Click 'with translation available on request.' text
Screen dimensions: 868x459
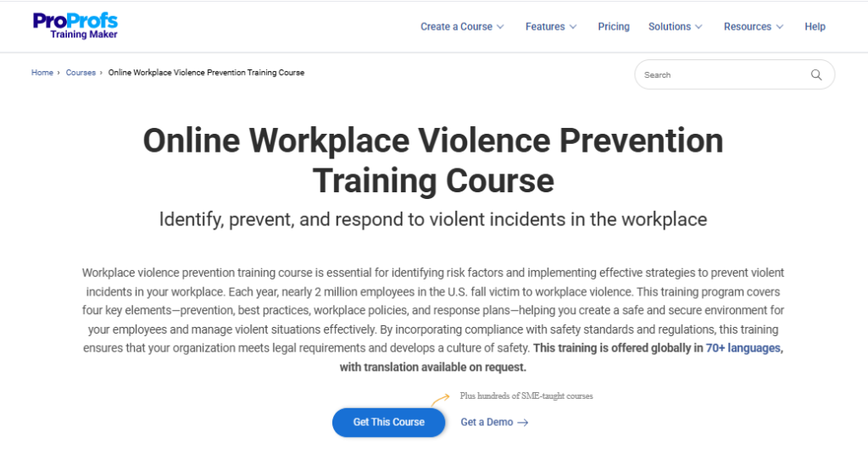(x=433, y=367)
